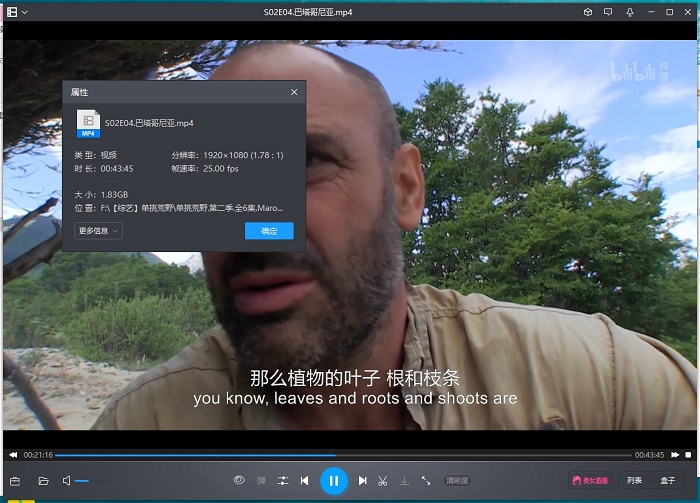Open the 列表 playlist tab
Viewport: 700px width, 503px height.
click(634, 481)
